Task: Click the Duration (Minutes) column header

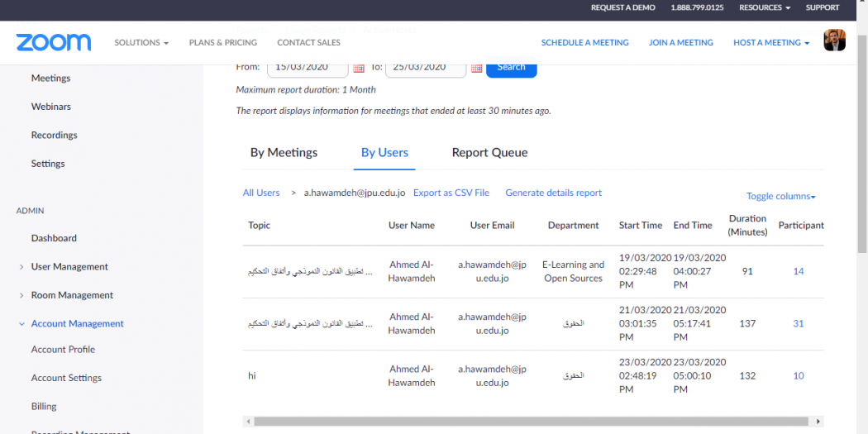Action: [747, 226]
